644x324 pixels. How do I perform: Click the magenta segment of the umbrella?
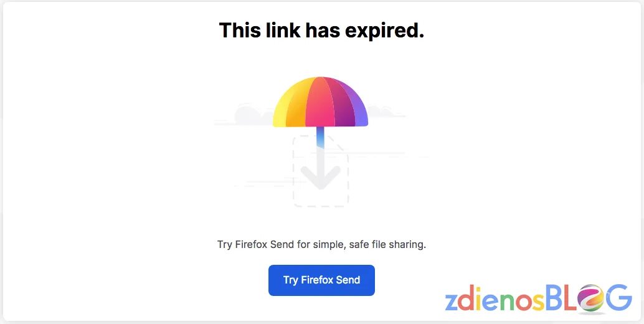click(x=346, y=105)
